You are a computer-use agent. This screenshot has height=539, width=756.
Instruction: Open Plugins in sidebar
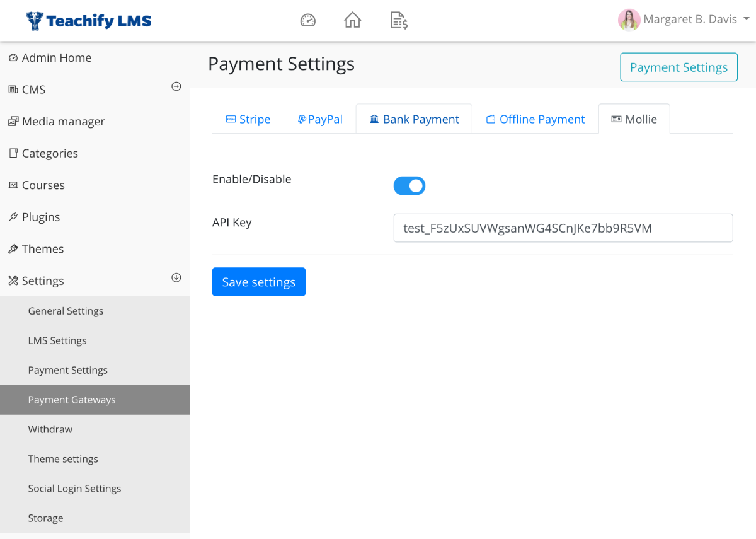coord(94,217)
